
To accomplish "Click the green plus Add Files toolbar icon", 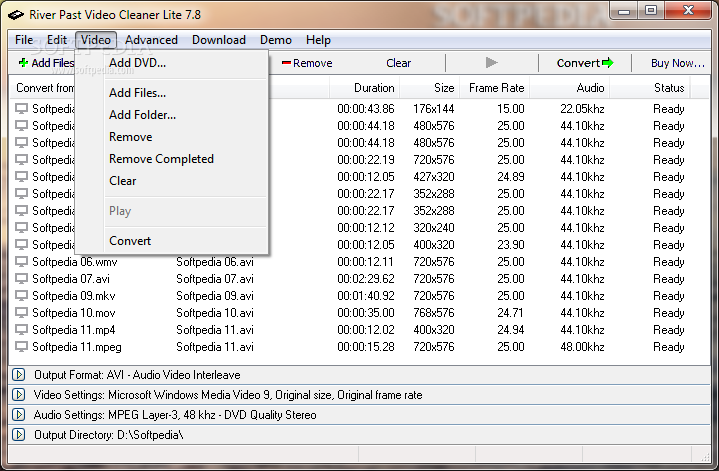I will [23, 62].
